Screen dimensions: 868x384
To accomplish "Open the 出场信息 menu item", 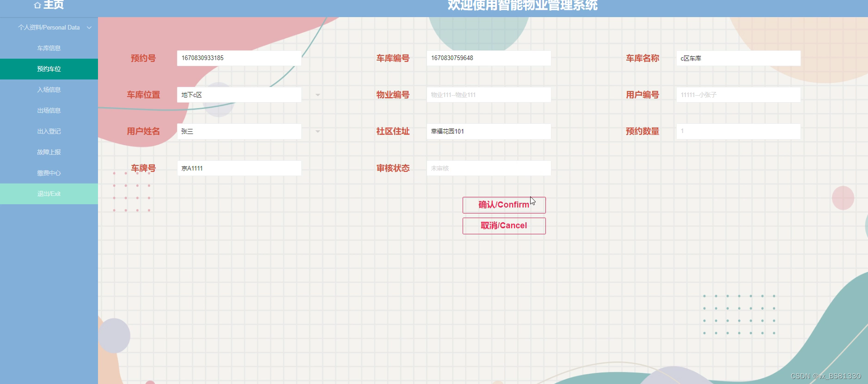I will 49,111.
